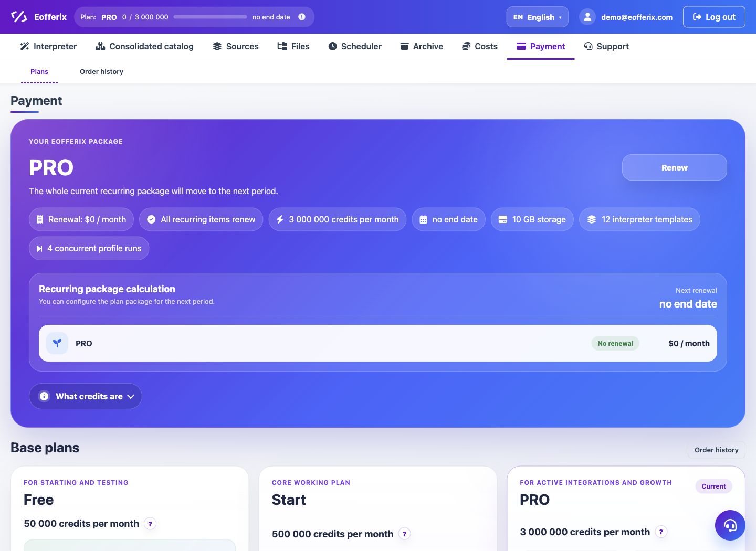This screenshot has width=756, height=551.
Task: Go to Consolidated catalog
Action: (144, 46)
